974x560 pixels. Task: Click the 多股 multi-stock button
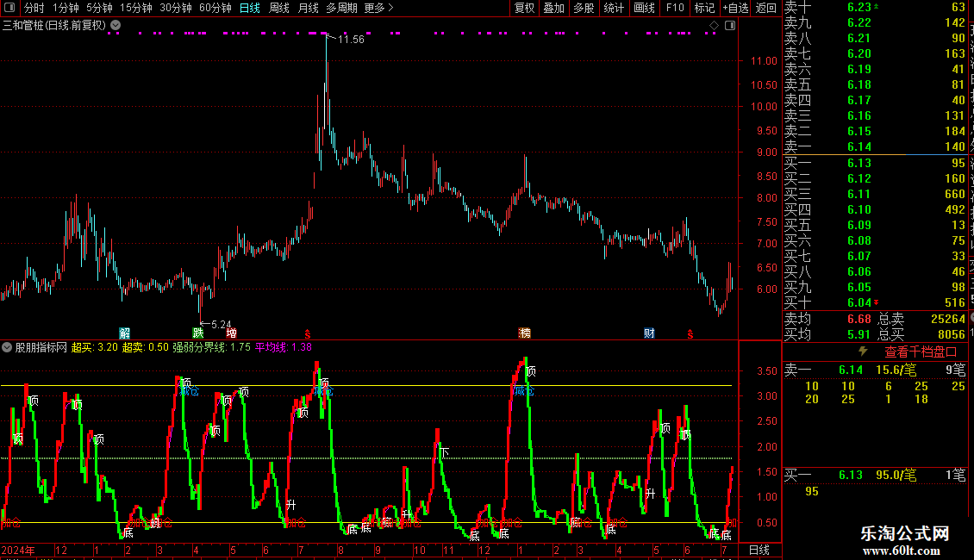584,8
